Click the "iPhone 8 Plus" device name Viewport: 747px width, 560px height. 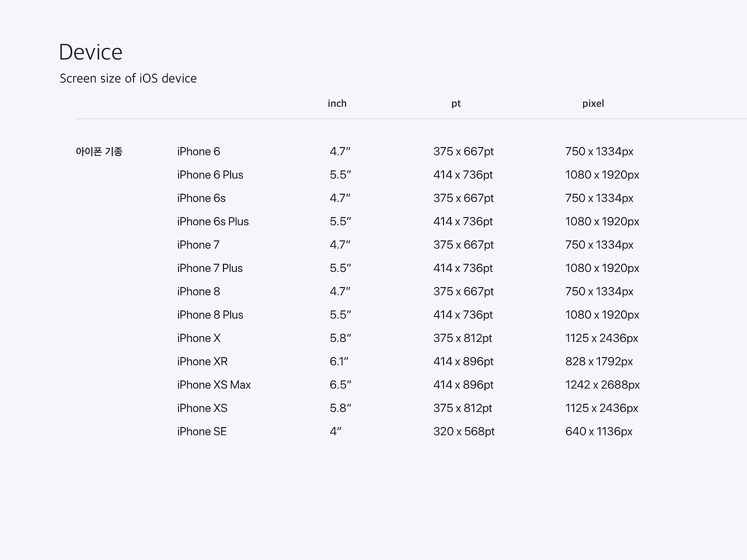210,315
